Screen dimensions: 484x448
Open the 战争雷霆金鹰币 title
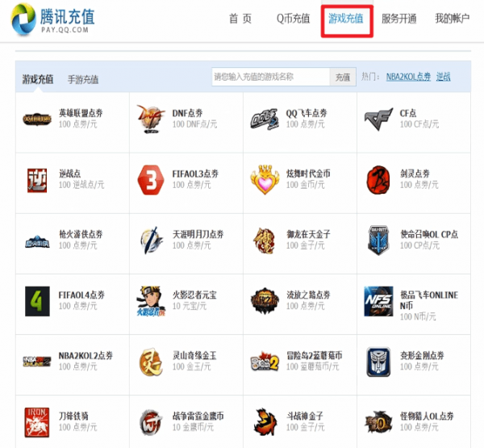(x=198, y=416)
